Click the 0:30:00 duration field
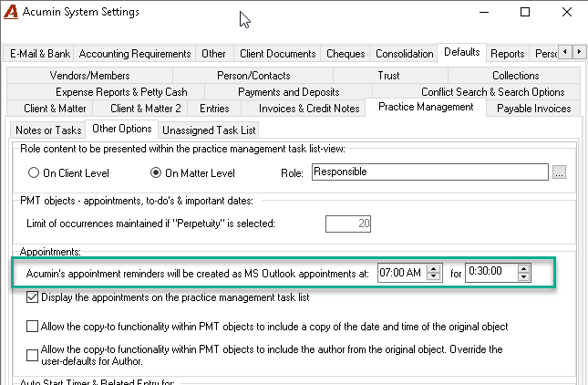Viewport: 588px width, 385px height. tap(491, 273)
